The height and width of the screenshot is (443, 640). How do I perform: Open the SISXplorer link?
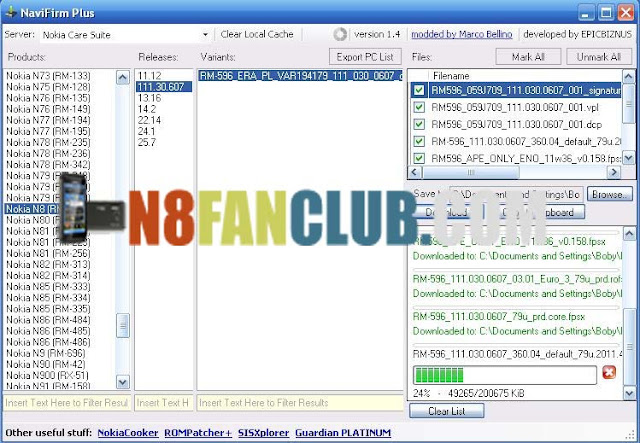(x=263, y=433)
